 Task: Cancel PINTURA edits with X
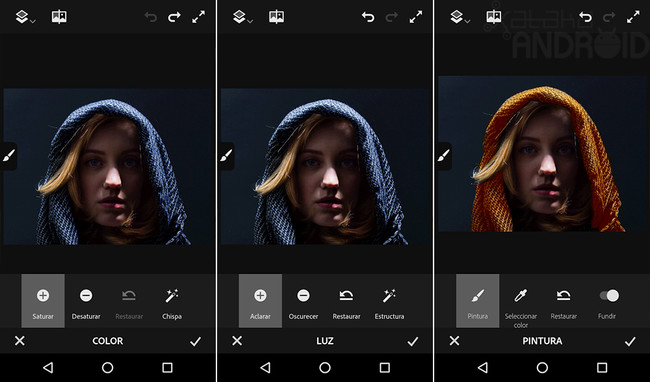point(454,341)
